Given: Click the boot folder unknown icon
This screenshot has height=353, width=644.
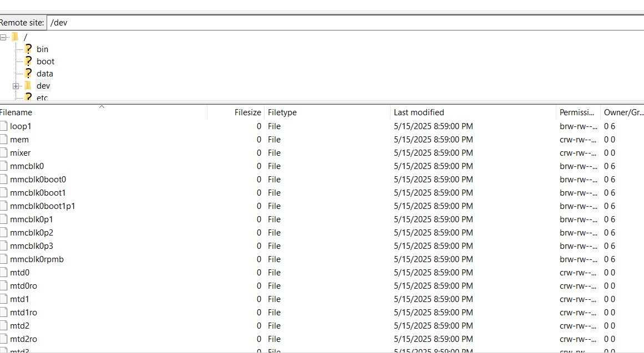Looking at the screenshot, I should pos(28,62).
